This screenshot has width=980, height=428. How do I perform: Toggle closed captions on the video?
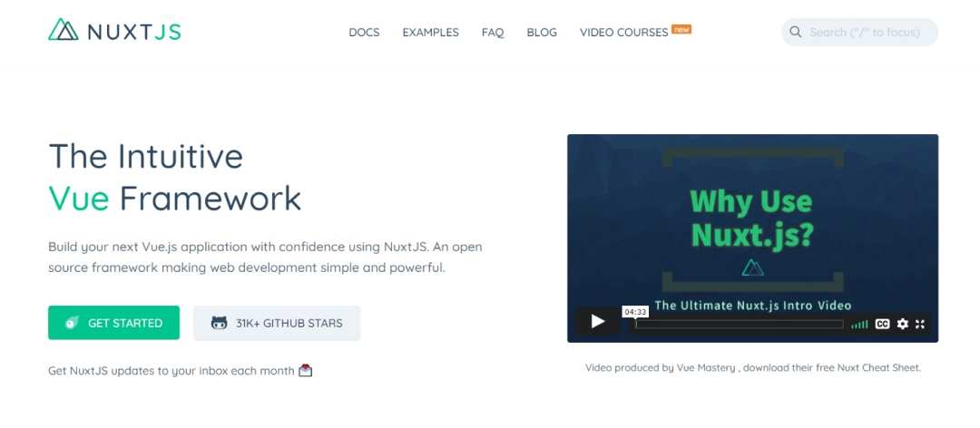click(x=882, y=324)
